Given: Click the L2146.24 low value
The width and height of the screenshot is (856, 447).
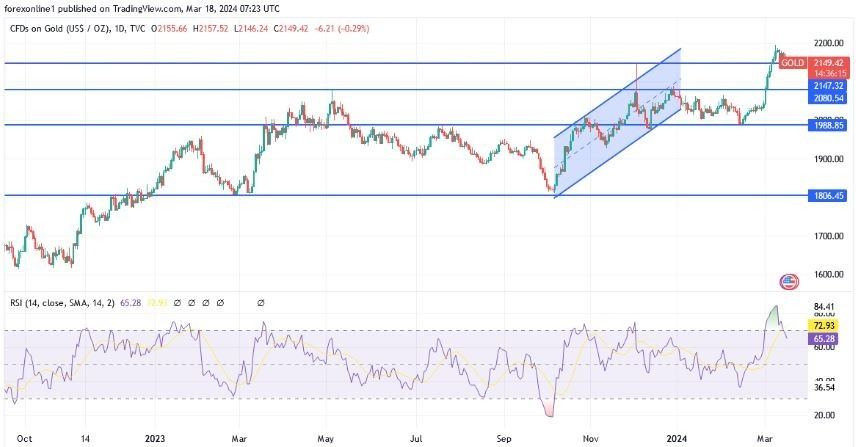Looking at the screenshot, I should (251, 28).
